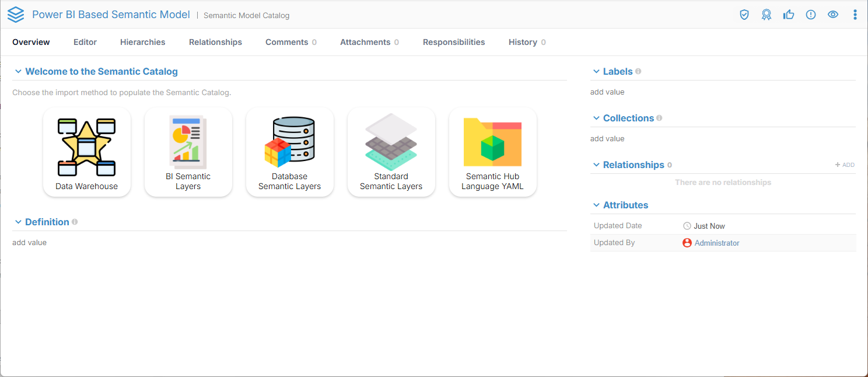
Task: Click the exclamation alert icon in header
Action: coord(811,15)
